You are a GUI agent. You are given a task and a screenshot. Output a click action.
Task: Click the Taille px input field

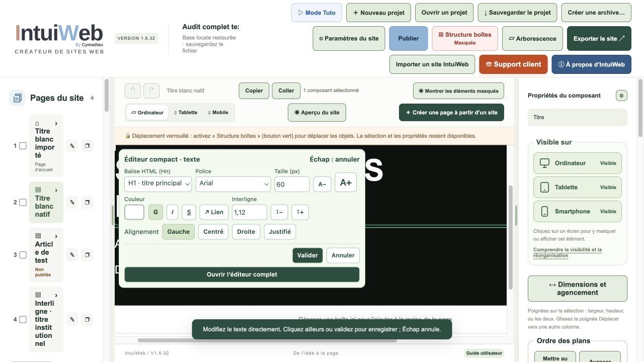292,184
